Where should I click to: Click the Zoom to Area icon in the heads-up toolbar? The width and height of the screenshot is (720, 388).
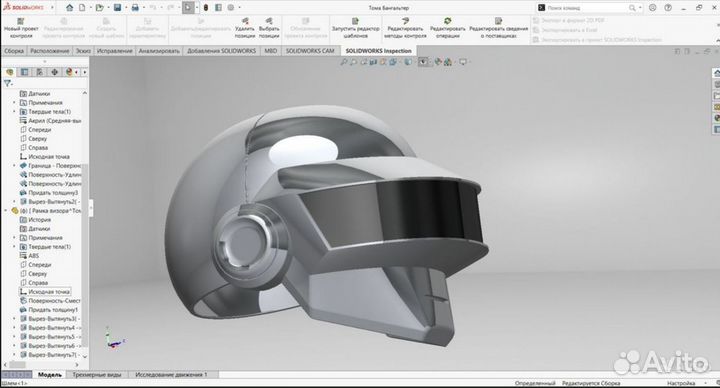click(x=353, y=62)
